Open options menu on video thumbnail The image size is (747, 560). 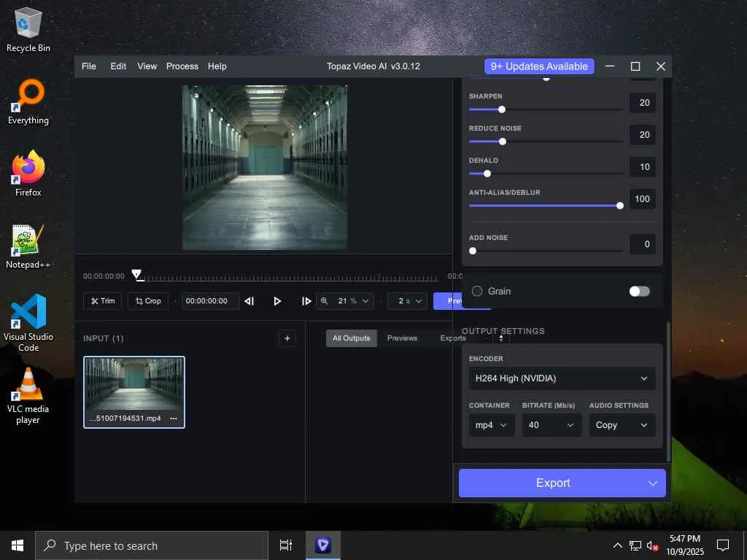(x=174, y=419)
